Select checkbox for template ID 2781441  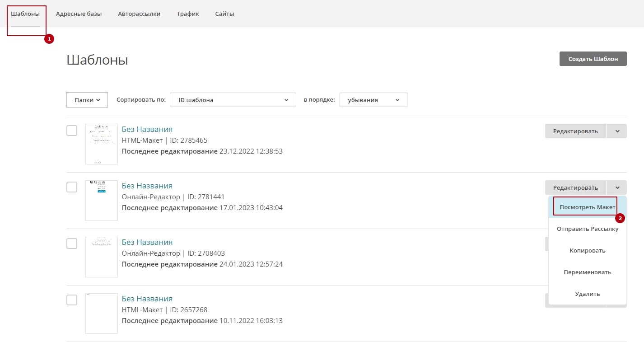(72, 187)
